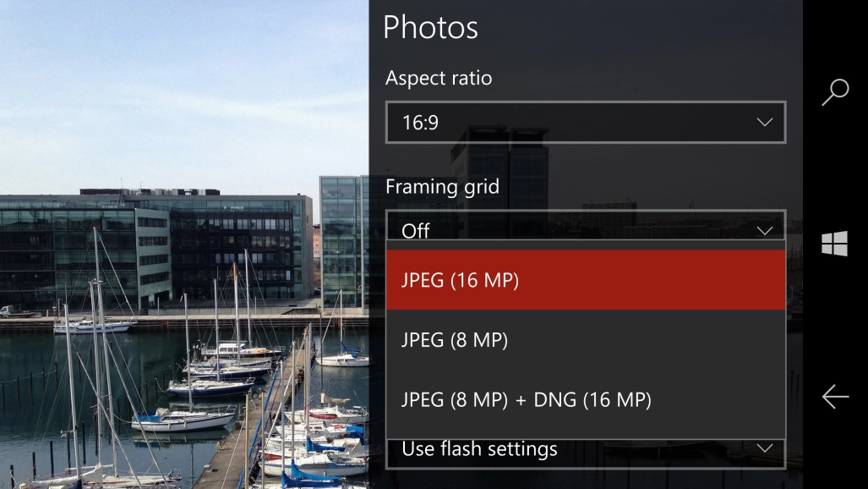Expand the Use flash settings dropdown
Image resolution: width=868 pixels, height=489 pixels.
tap(586, 453)
